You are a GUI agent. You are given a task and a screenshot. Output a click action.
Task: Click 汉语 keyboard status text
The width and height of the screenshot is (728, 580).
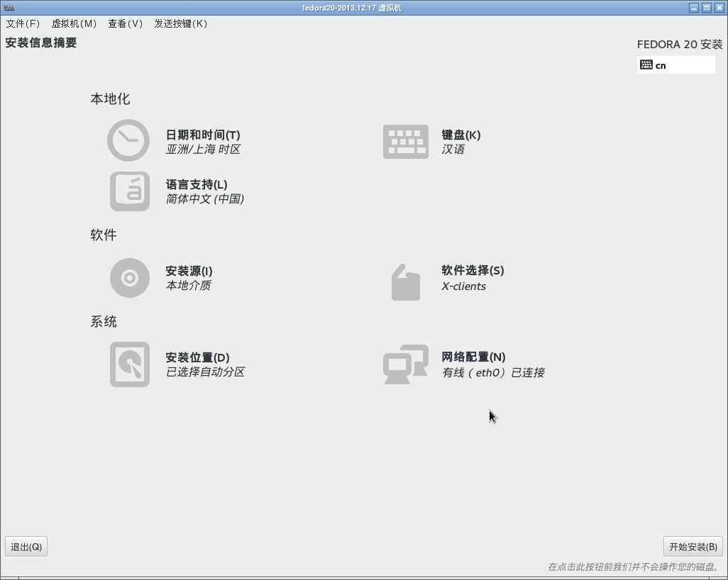[453, 150]
